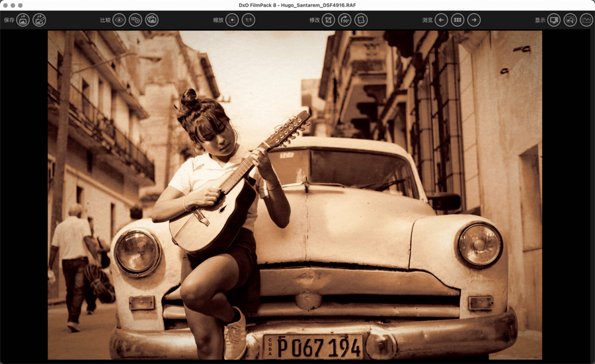
Task: Select the crop tool
Action: coord(328,20)
